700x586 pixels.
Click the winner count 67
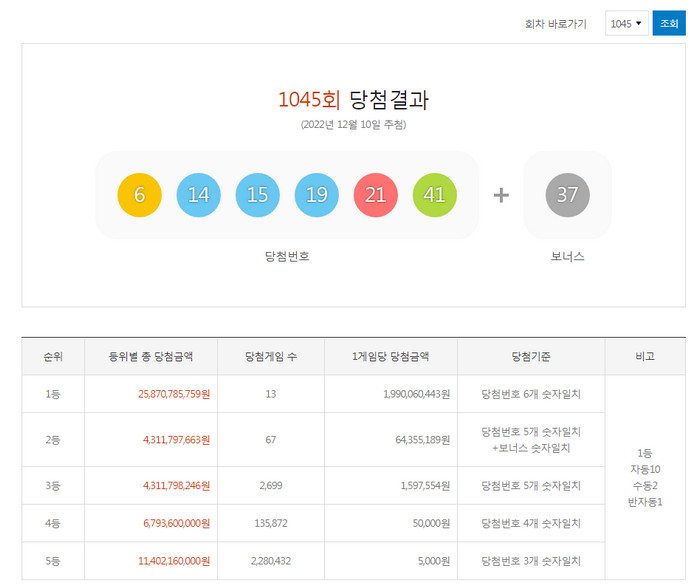pyautogui.click(x=271, y=440)
